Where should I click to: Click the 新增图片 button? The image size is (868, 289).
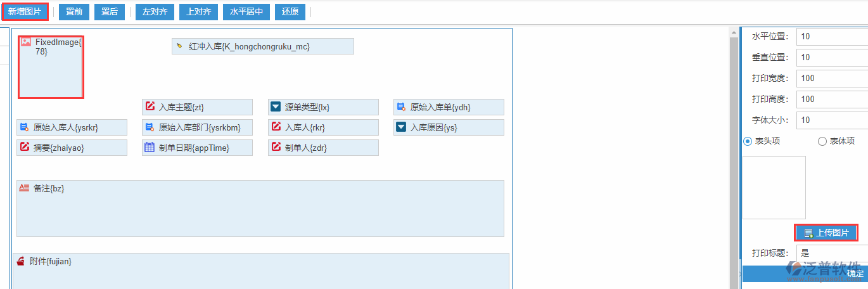(25, 12)
